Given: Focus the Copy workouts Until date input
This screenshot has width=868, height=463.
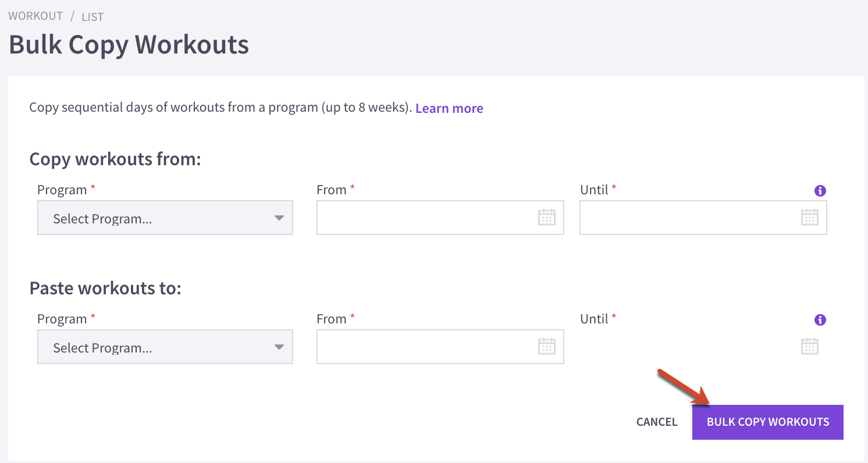Looking at the screenshot, I should pyautogui.click(x=703, y=218).
